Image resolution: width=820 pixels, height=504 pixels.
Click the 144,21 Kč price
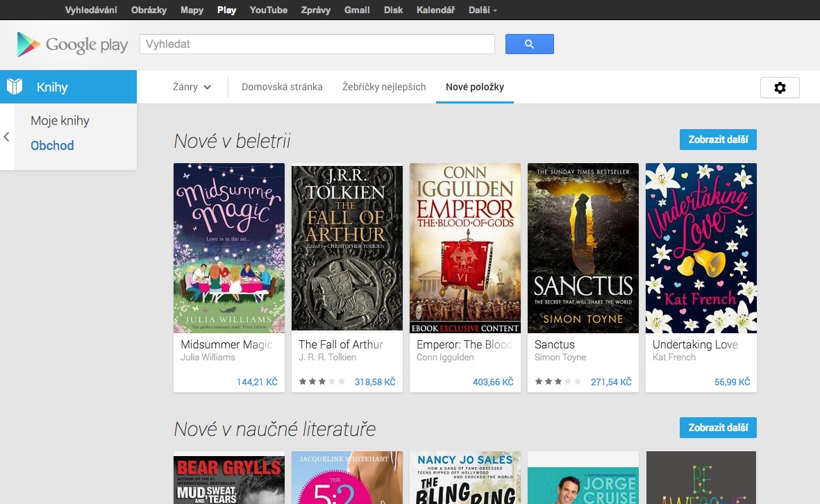257,383
